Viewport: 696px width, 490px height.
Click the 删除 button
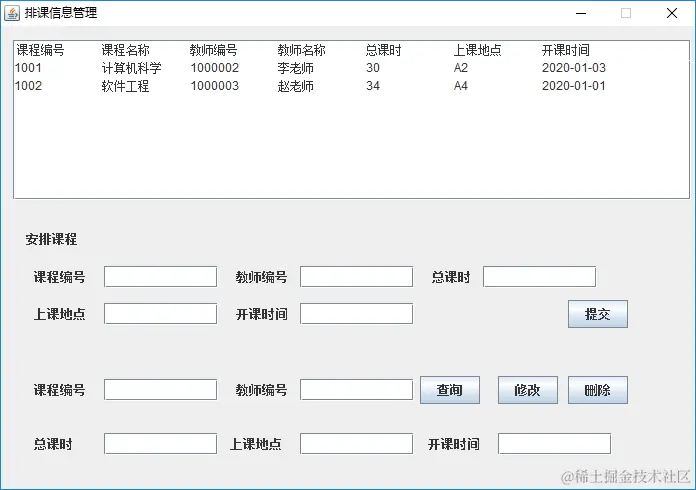tap(597, 390)
